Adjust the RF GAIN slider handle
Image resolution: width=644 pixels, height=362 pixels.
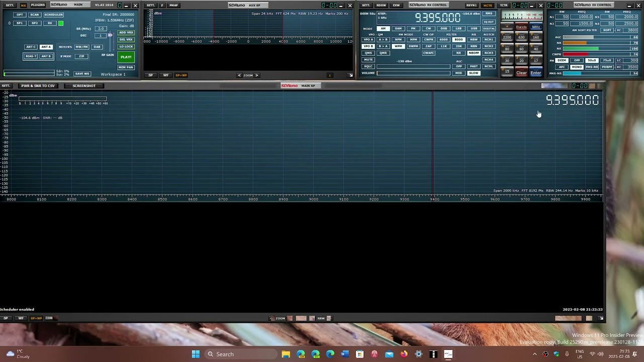point(110,35)
